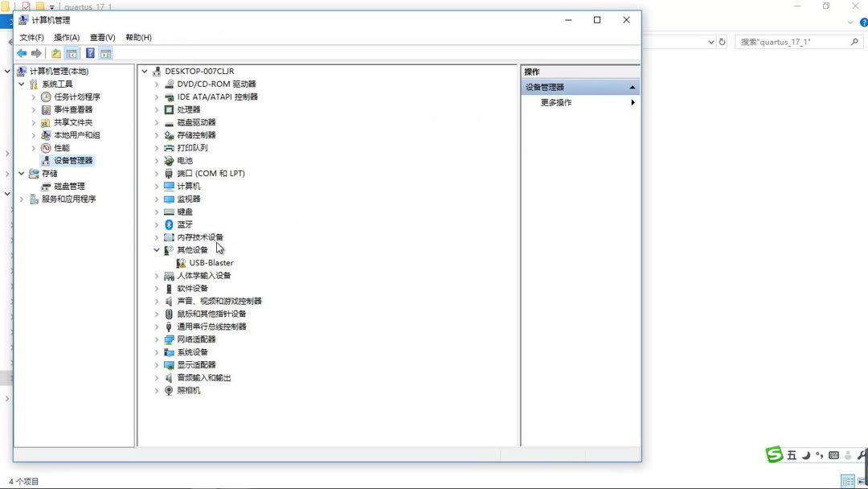This screenshot has width=868, height=489.
Task: Select the 蓝牙 device category icon
Action: click(x=169, y=224)
